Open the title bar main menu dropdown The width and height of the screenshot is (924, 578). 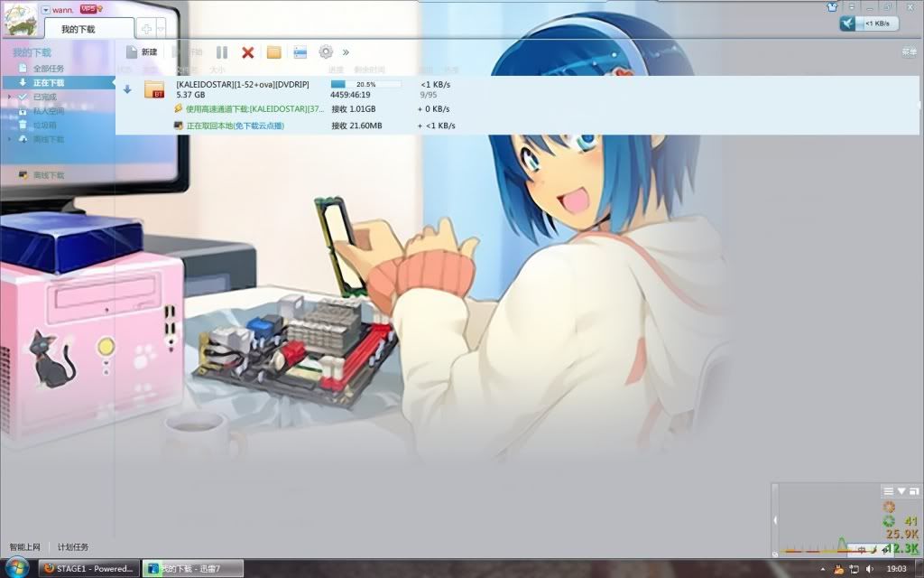coord(852,7)
